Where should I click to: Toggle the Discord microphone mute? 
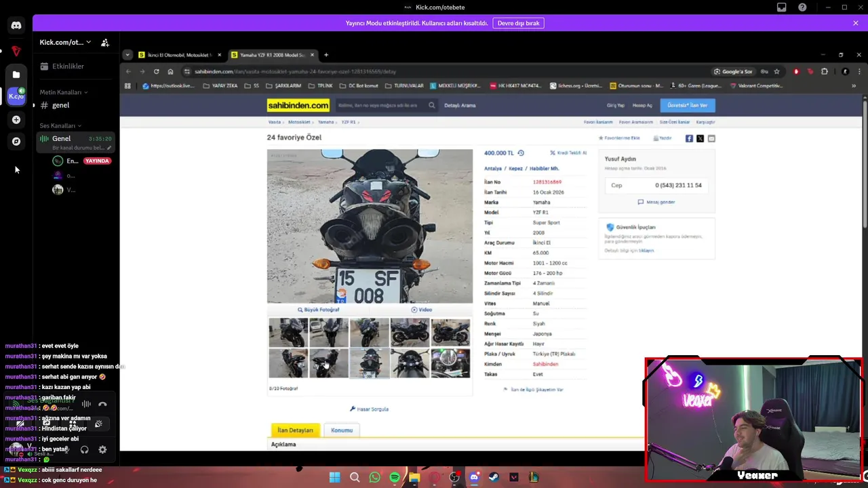pos(66,450)
